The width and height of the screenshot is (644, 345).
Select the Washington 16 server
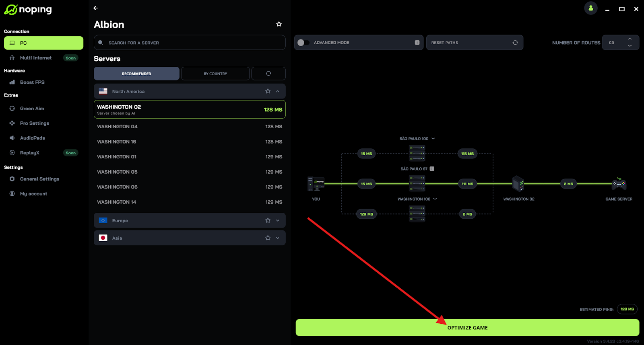coord(190,142)
